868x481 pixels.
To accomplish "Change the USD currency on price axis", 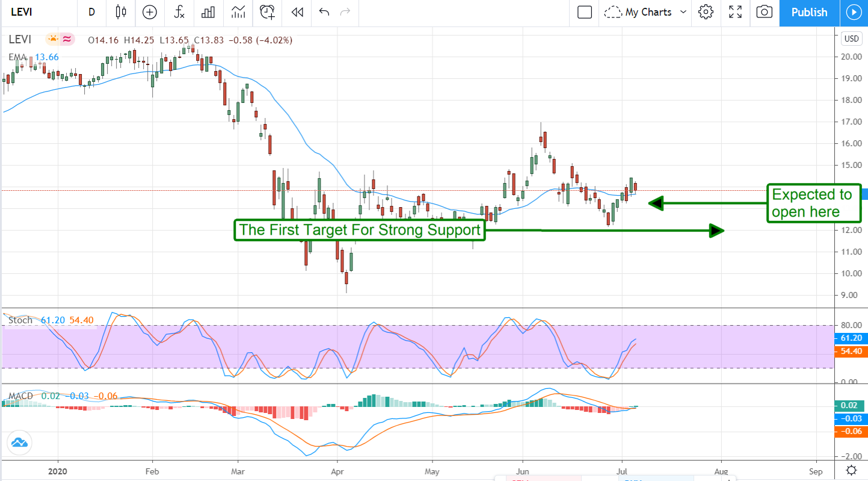I will [852, 39].
